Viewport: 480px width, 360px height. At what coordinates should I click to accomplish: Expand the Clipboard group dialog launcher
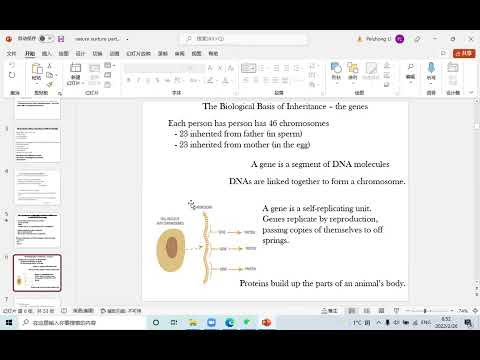click(x=60, y=93)
